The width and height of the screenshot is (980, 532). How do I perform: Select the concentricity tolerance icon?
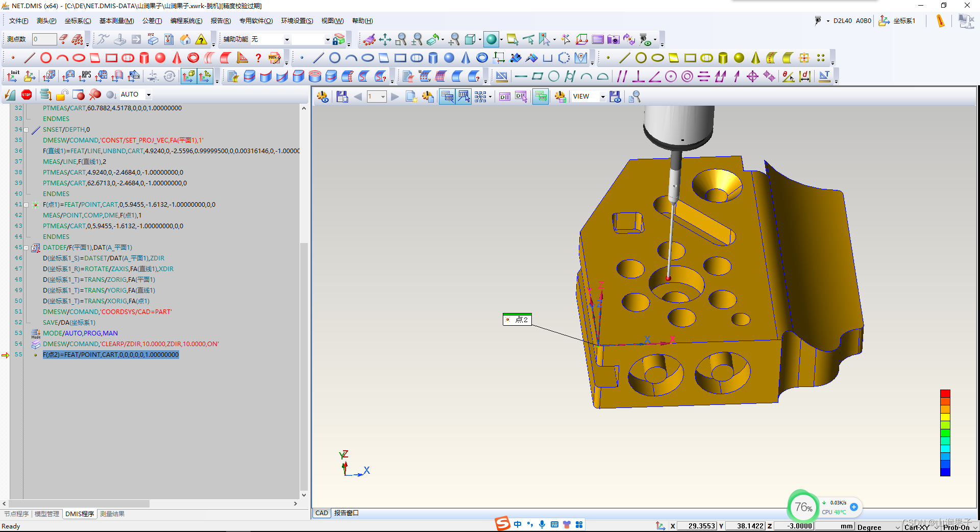pyautogui.click(x=687, y=76)
